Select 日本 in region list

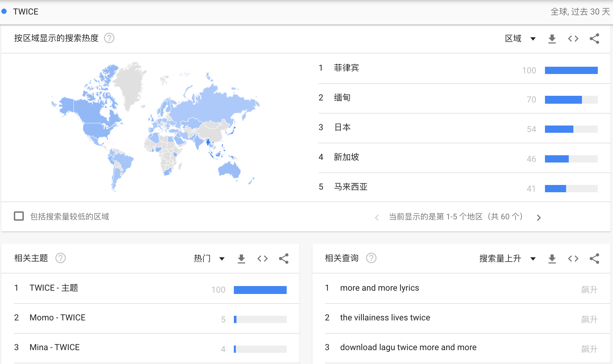coord(342,127)
